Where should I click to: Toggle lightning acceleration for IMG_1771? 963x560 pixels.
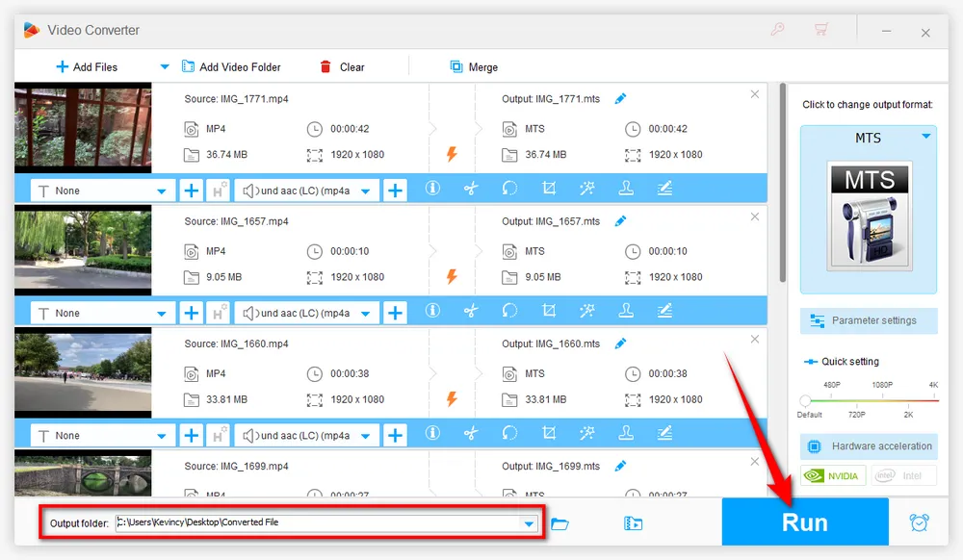(x=452, y=154)
